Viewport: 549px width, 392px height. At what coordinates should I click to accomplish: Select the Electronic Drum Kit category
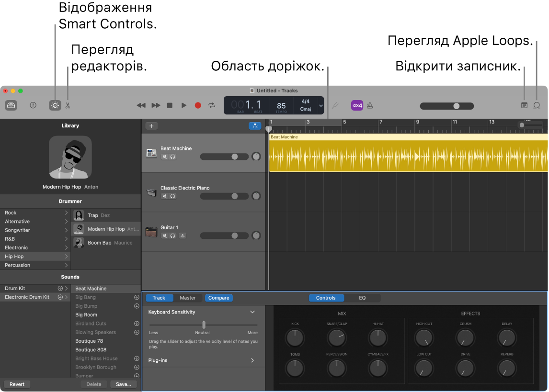35,297
